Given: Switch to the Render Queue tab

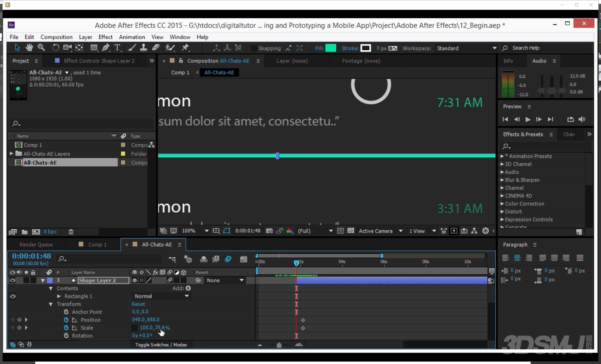Looking at the screenshot, I should (36, 244).
